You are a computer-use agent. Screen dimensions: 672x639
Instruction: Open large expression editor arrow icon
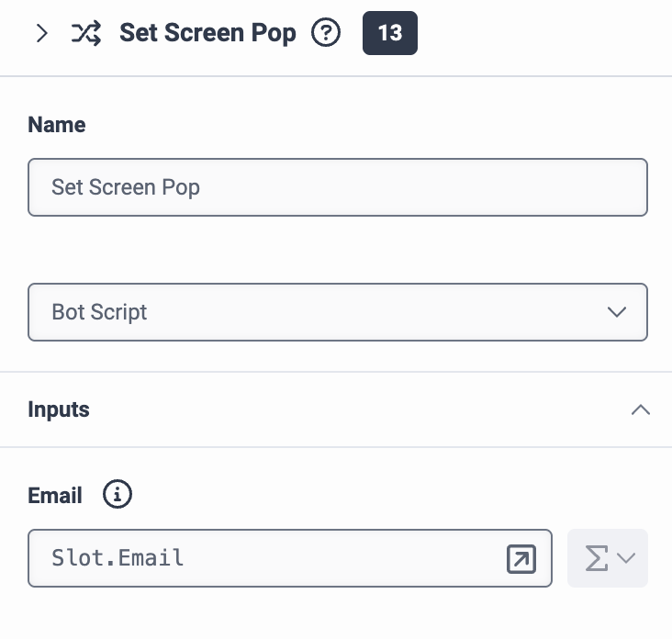point(521,559)
